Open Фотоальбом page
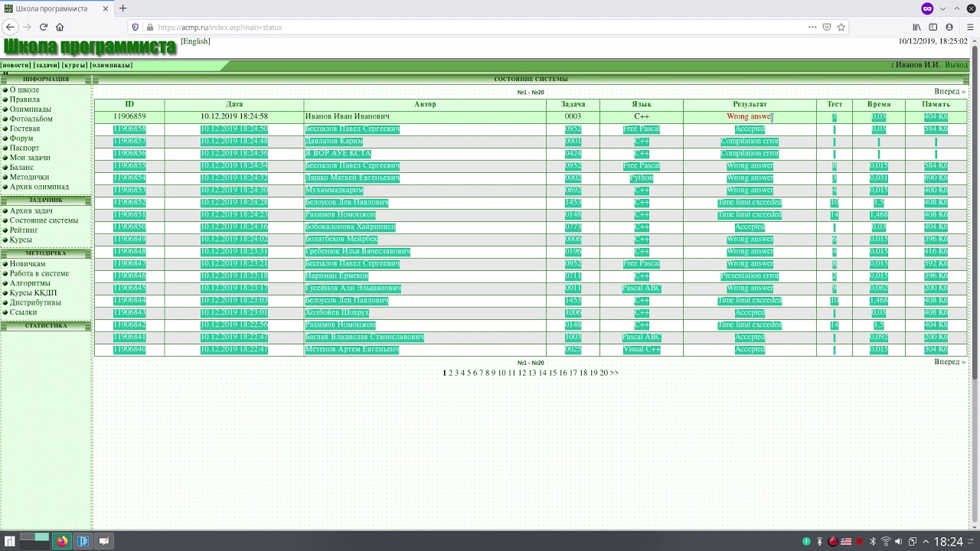This screenshot has width=980, height=551. [31, 119]
